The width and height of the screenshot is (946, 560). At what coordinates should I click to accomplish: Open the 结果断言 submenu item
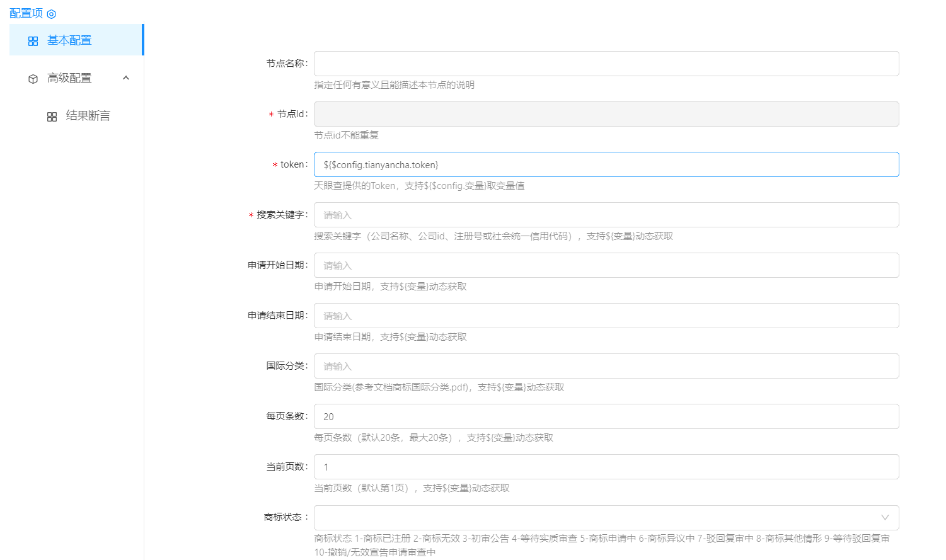coord(88,116)
